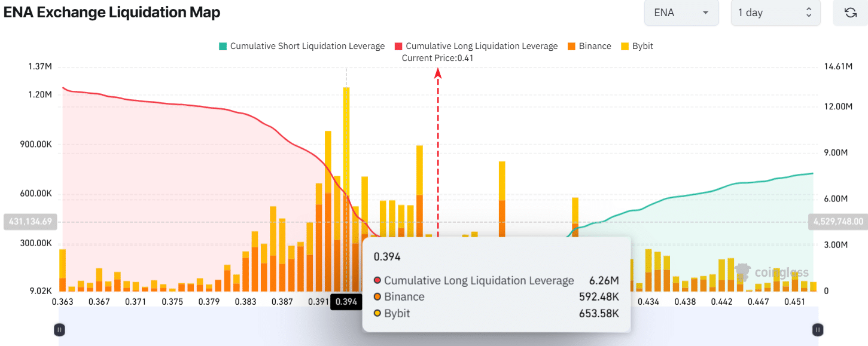The width and height of the screenshot is (868, 346).
Task: Click the tallest yellow bar at 0.394
Action: (x=346, y=131)
